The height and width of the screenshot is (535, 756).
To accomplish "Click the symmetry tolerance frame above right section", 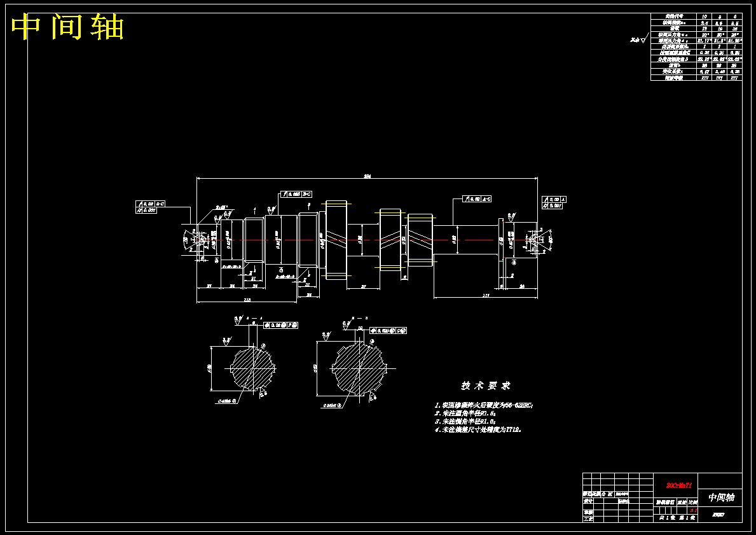I will [388, 330].
